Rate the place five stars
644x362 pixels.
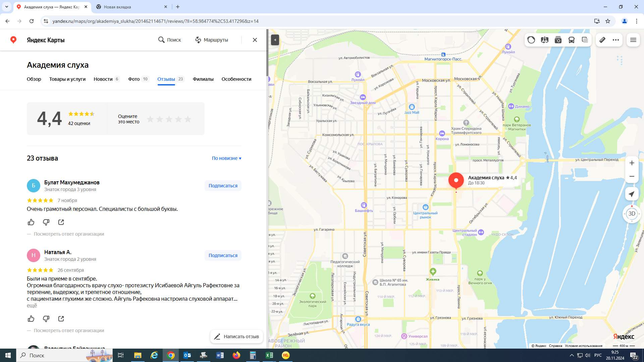point(188,119)
